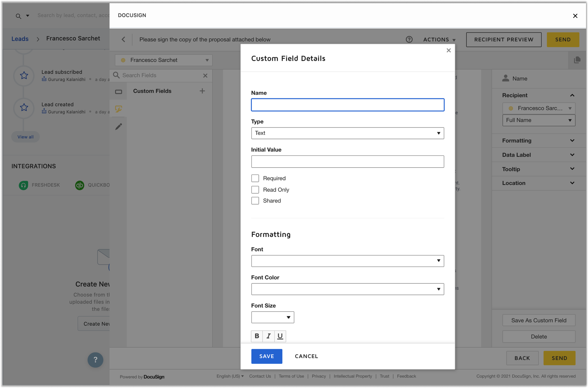588x388 pixels.
Task: Open the help question mark icon next to Actions
Action: 409,39
